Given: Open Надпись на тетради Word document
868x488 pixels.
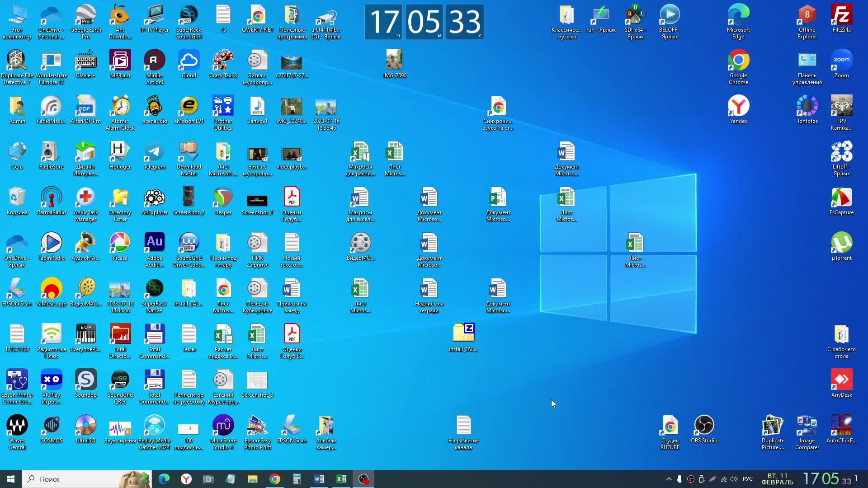Looking at the screenshot, I should 429,296.
